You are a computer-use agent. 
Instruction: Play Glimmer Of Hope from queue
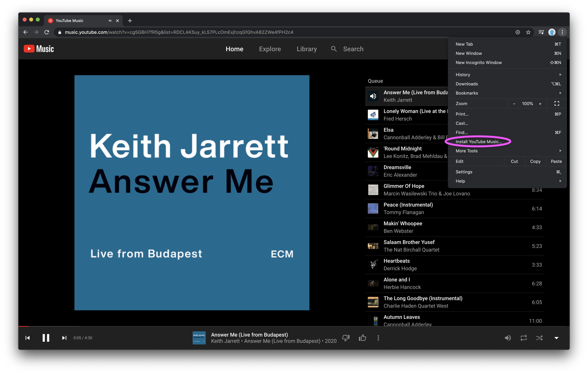[x=455, y=190]
